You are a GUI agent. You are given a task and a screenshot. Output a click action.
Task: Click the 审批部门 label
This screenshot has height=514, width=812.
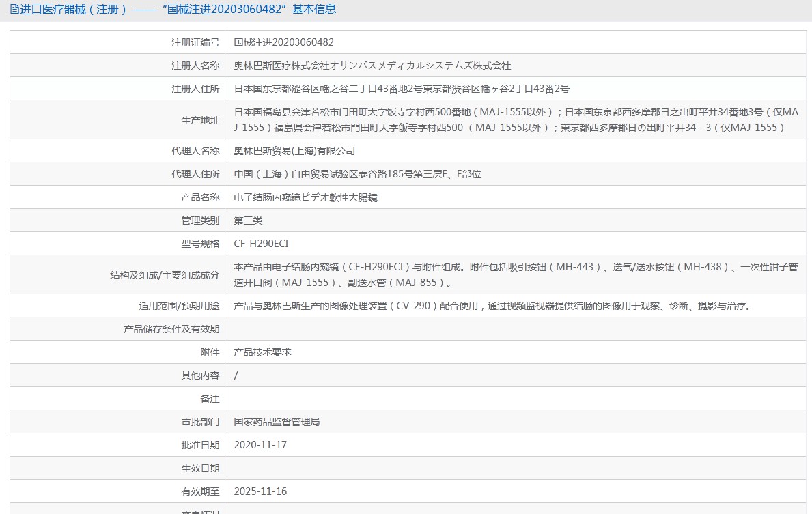[x=200, y=423]
